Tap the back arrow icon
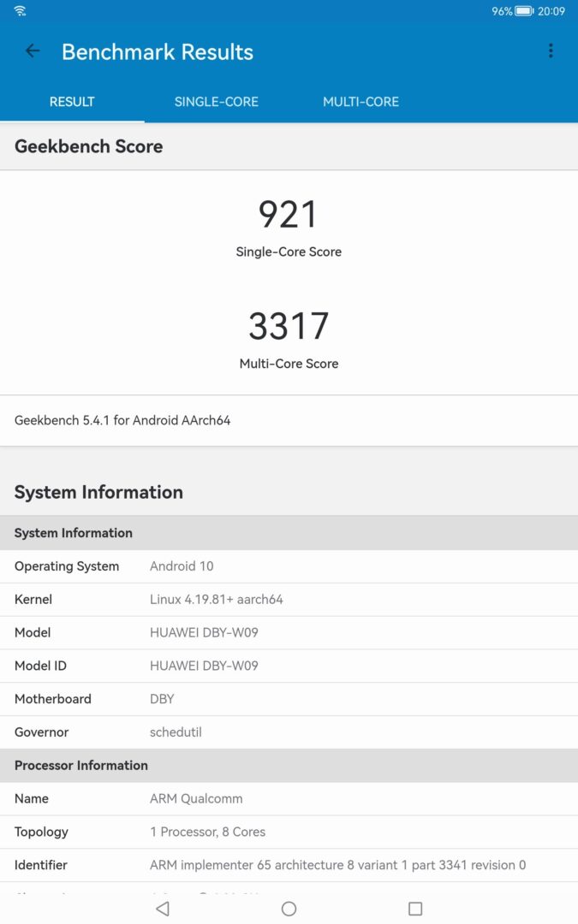Image resolution: width=578 pixels, height=924 pixels. tap(33, 51)
